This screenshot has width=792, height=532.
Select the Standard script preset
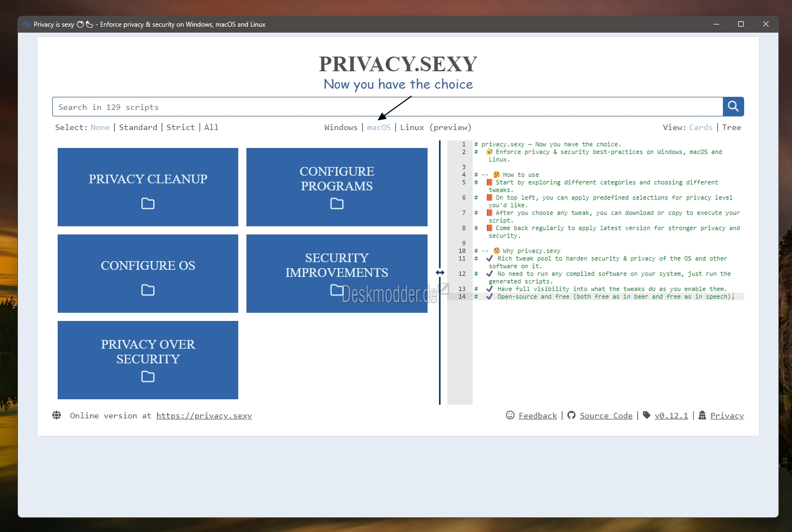click(x=138, y=127)
